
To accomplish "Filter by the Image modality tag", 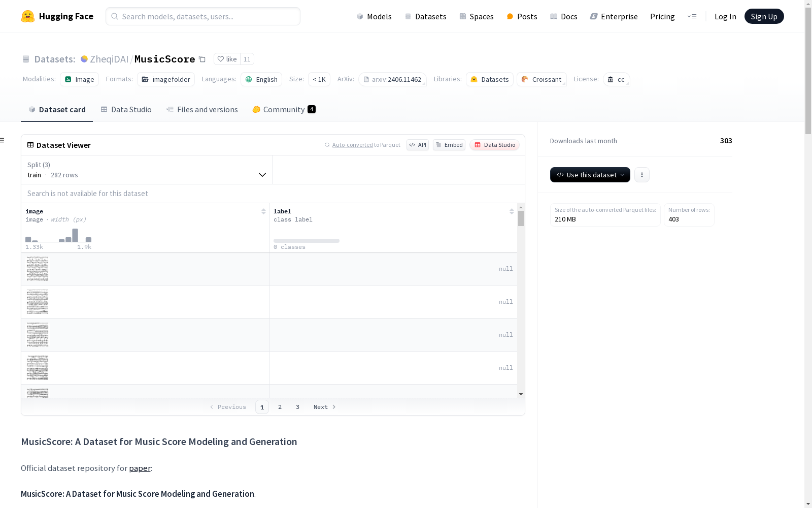I will pos(80,79).
